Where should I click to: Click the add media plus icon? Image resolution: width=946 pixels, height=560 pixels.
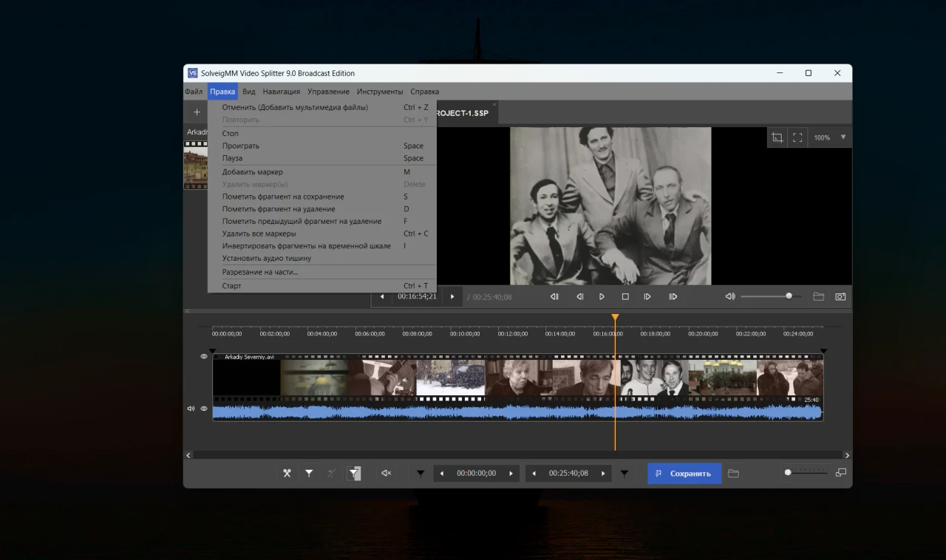(x=197, y=112)
